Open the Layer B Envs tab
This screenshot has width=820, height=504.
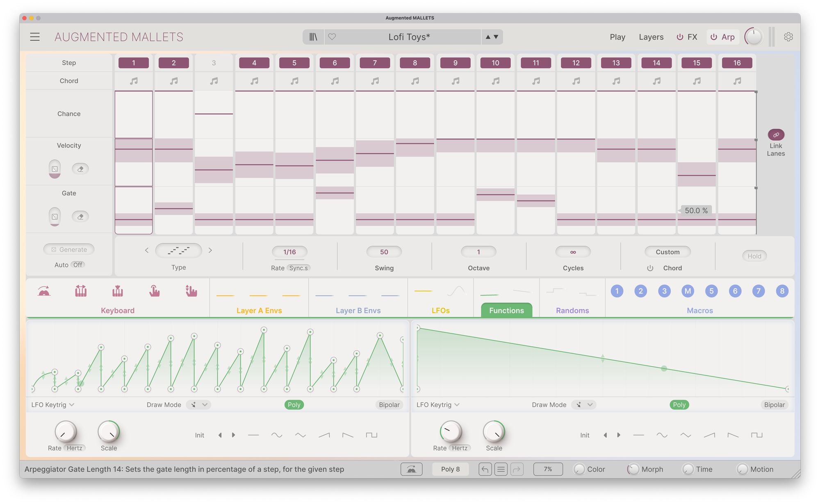pyautogui.click(x=358, y=311)
